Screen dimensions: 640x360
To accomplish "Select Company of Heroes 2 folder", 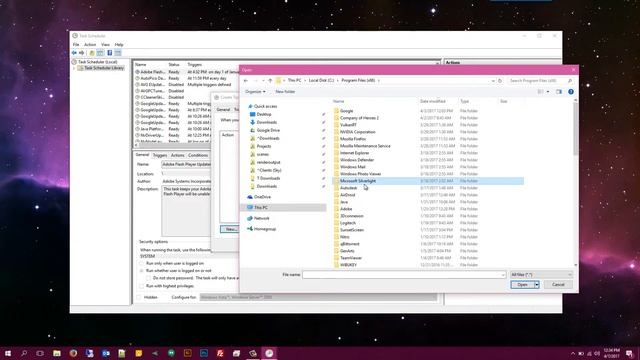I will pyautogui.click(x=359, y=118).
